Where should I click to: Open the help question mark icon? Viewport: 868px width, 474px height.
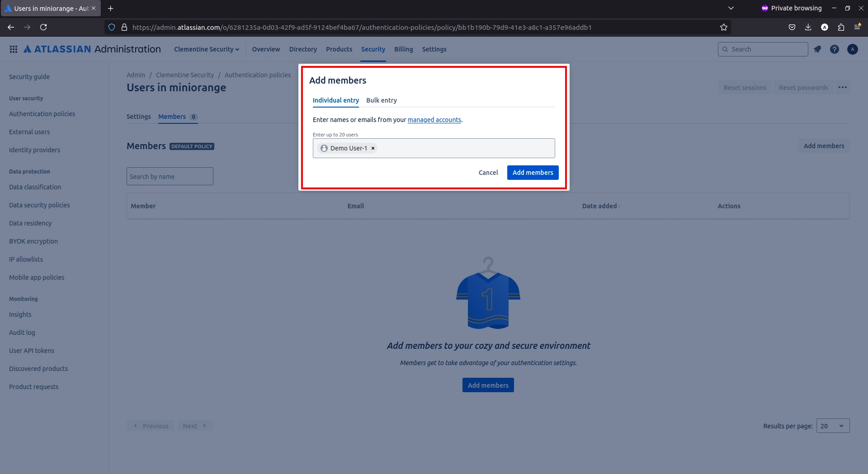(x=835, y=49)
